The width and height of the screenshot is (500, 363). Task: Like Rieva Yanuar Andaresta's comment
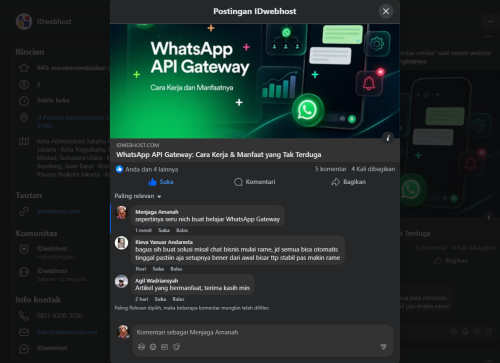(x=158, y=269)
